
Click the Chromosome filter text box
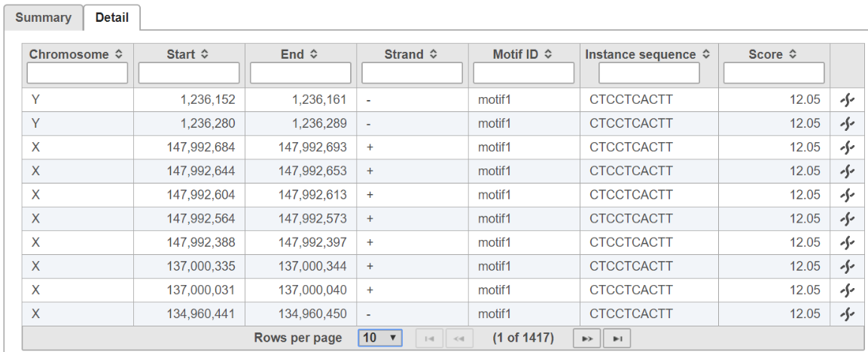[x=78, y=73]
